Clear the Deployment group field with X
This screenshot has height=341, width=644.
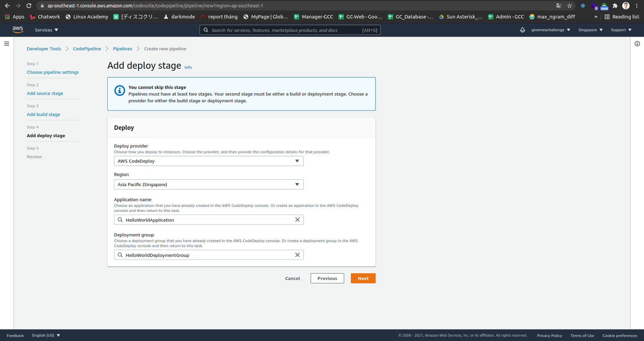click(x=297, y=255)
